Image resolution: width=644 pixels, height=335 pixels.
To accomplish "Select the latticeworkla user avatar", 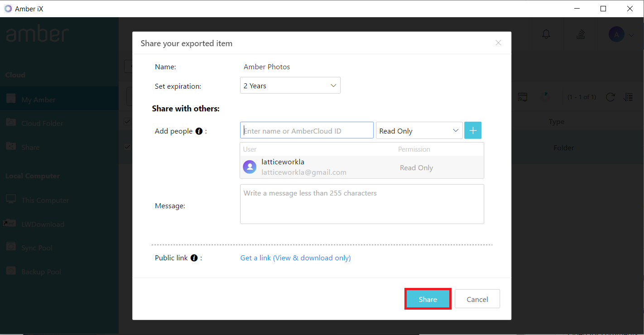I will 250,167.
